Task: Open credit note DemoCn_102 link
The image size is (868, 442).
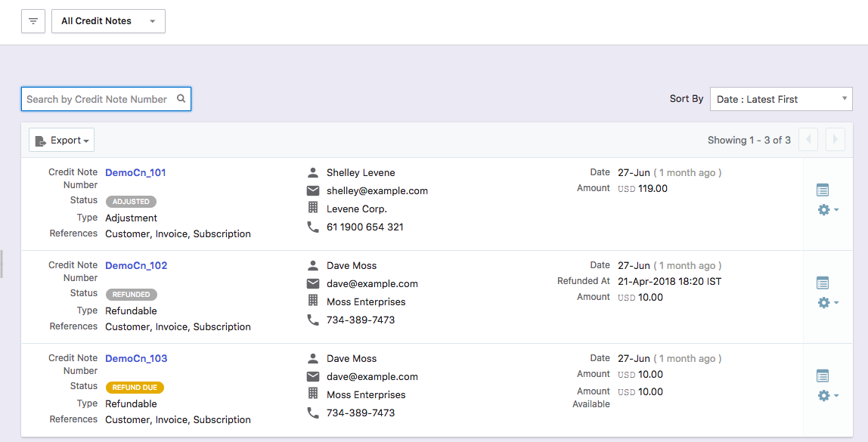Action: click(136, 265)
